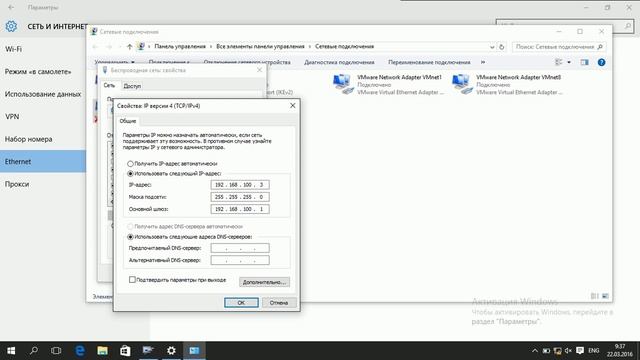Click Панель управления breadcrumb
The width and height of the screenshot is (640, 360).
180,47
